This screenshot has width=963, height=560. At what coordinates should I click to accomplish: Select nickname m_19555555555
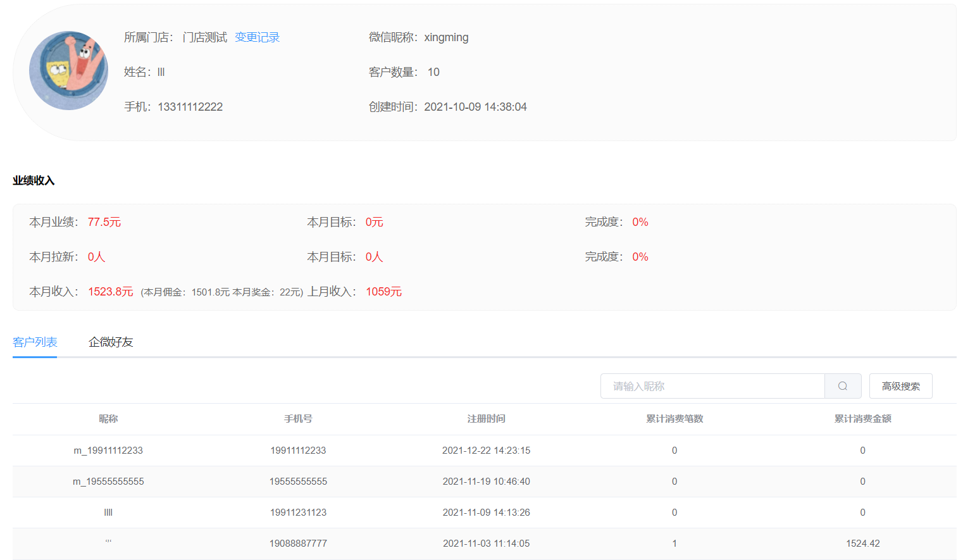(x=108, y=482)
